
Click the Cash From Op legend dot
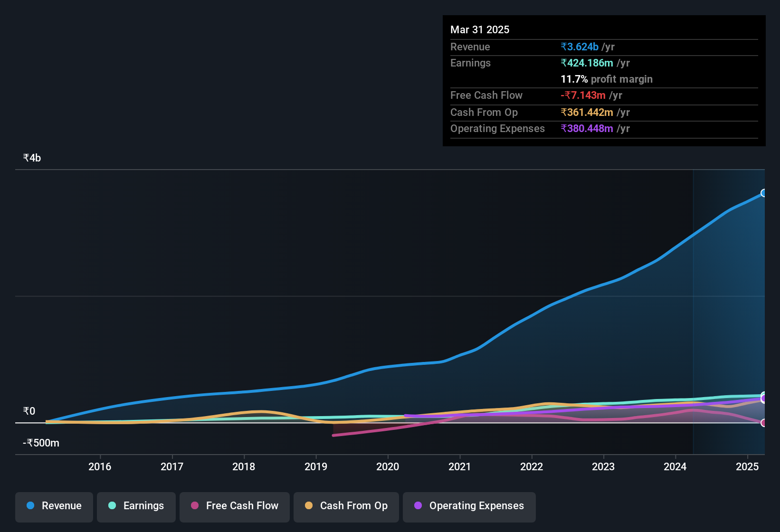point(309,506)
